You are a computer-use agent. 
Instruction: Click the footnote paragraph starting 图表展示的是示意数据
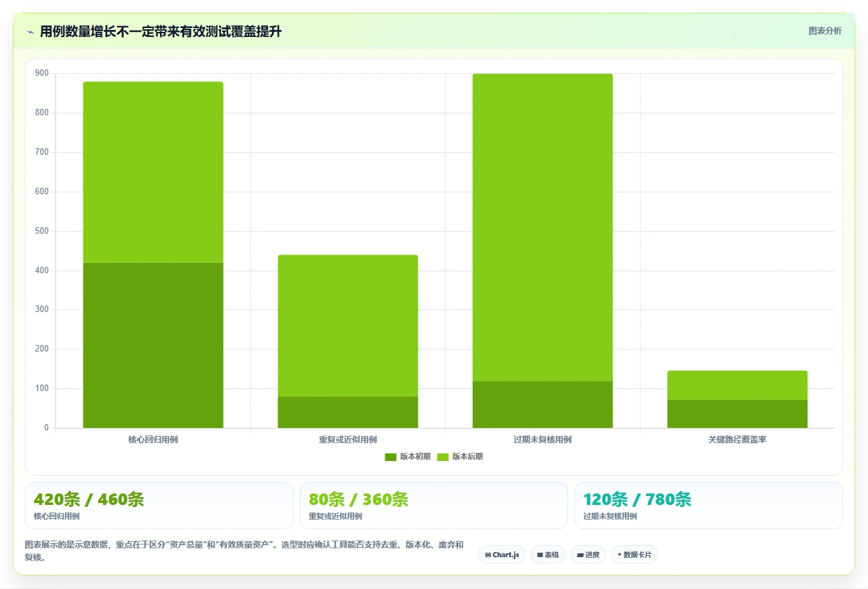pos(244,551)
